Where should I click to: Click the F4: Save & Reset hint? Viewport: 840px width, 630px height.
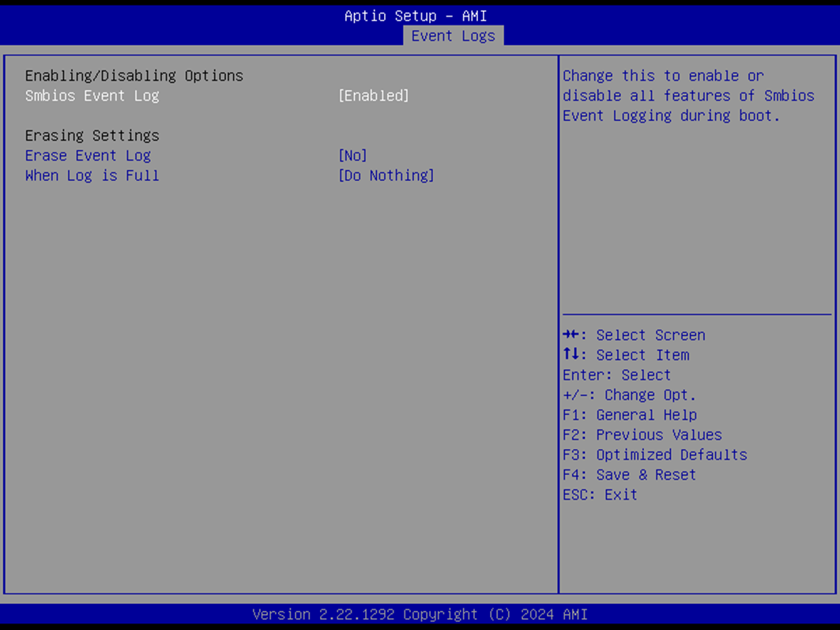click(x=629, y=475)
